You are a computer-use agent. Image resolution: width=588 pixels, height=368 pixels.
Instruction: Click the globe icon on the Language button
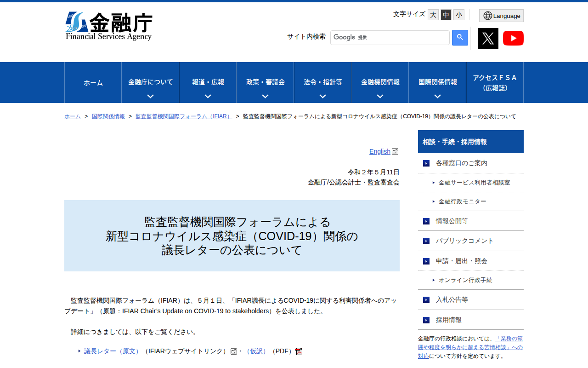point(487,15)
